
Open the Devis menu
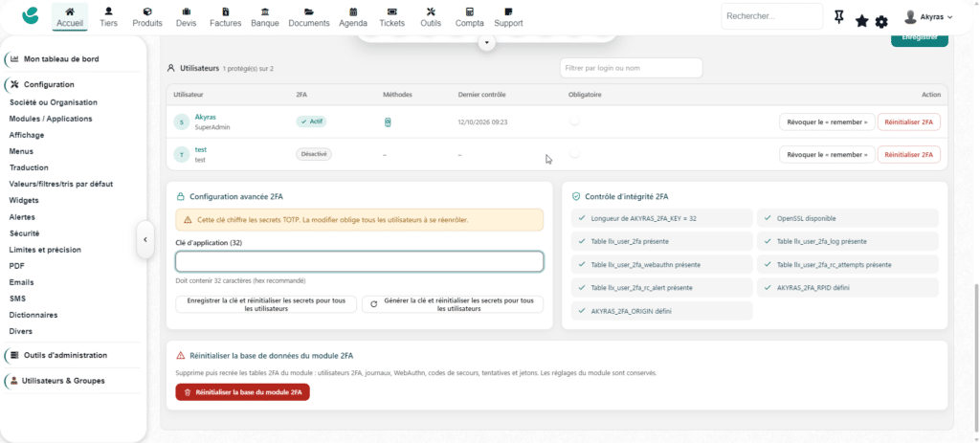click(187, 17)
